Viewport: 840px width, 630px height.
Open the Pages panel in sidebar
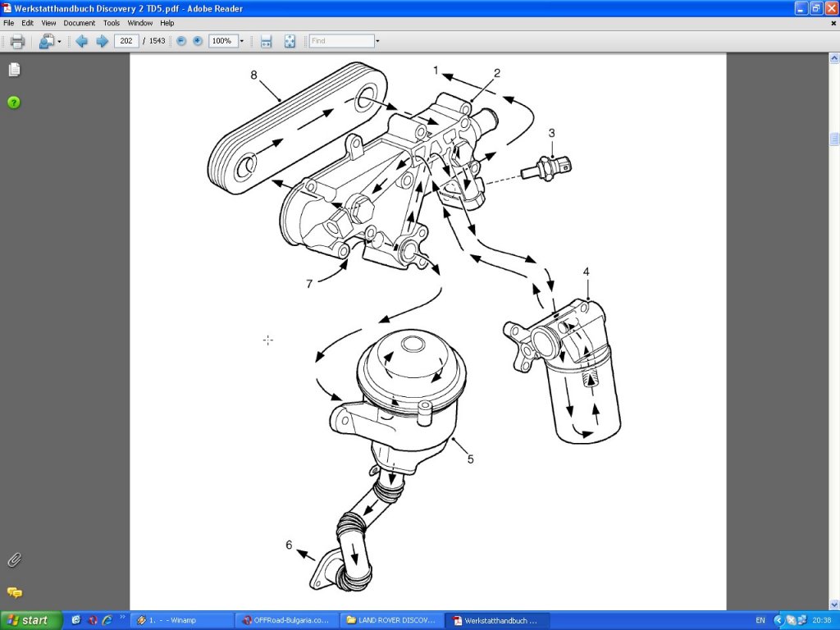pyautogui.click(x=14, y=70)
